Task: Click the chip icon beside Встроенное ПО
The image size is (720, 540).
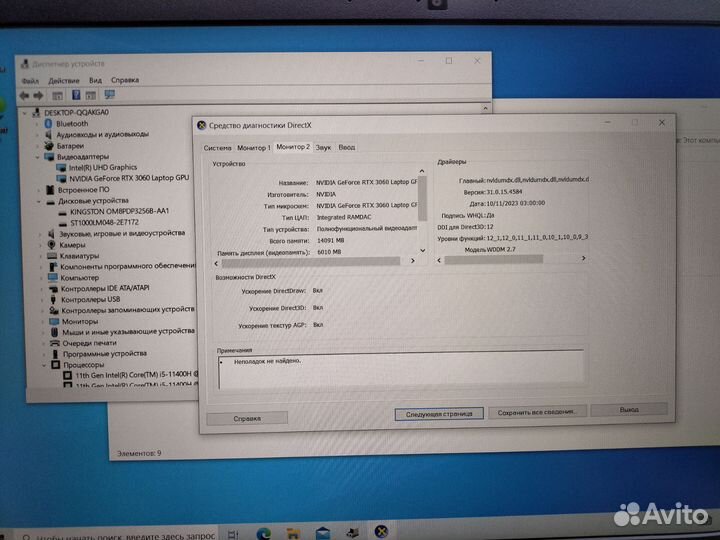Action: coord(51,190)
